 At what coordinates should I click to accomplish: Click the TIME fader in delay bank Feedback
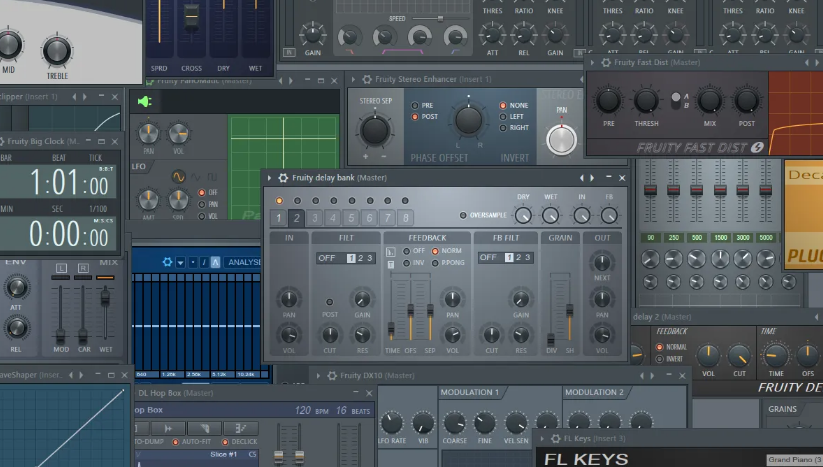point(391,328)
